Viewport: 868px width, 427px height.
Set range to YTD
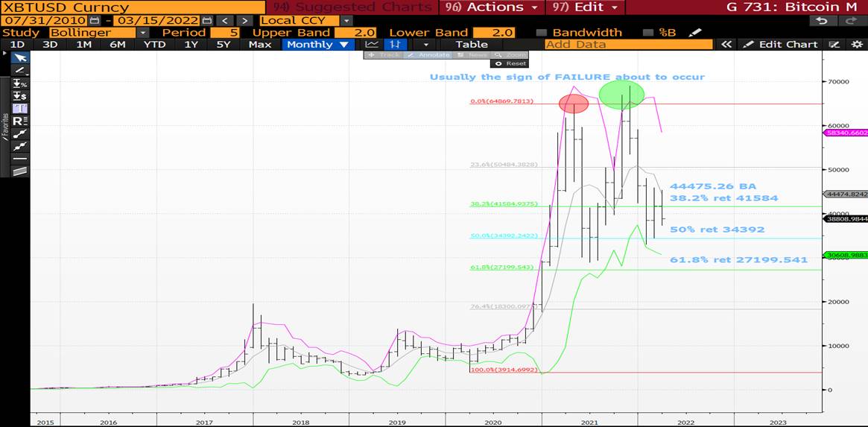pos(154,44)
